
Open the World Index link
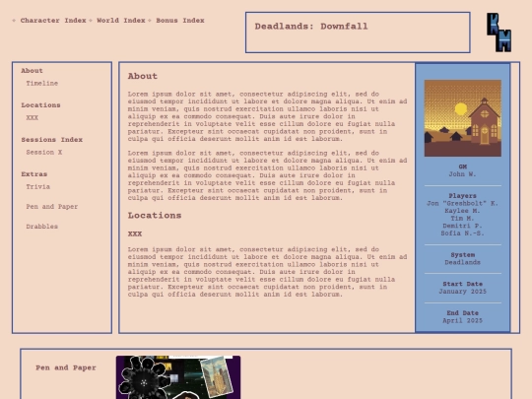(121, 21)
